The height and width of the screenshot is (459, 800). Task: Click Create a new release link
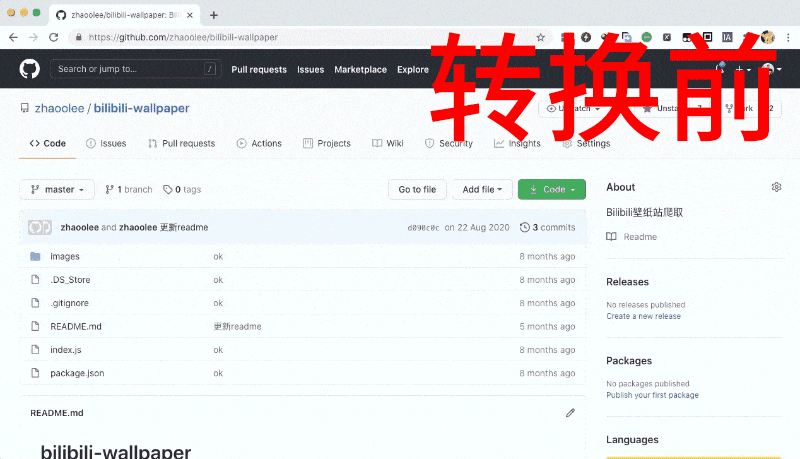pyautogui.click(x=643, y=316)
